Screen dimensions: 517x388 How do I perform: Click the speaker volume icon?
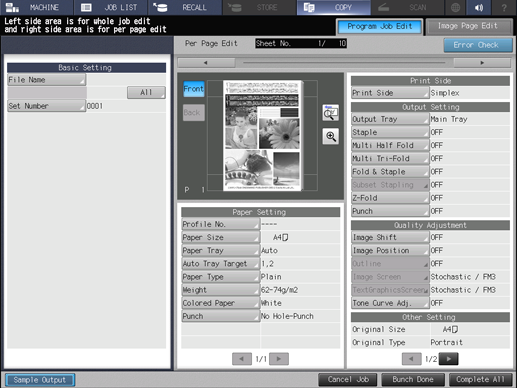tap(479, 7)
